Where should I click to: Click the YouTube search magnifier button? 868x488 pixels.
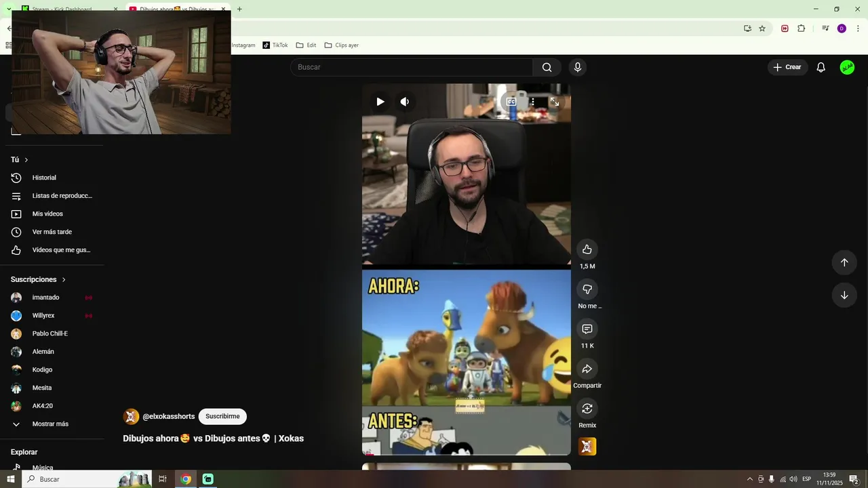click(547, 67)
